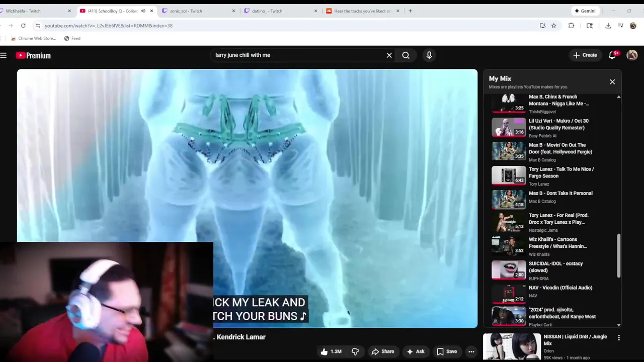This screenshot has height=362, width=644.
Task: Close the datlino_ Twitch tab
Action: coord(315,11)
